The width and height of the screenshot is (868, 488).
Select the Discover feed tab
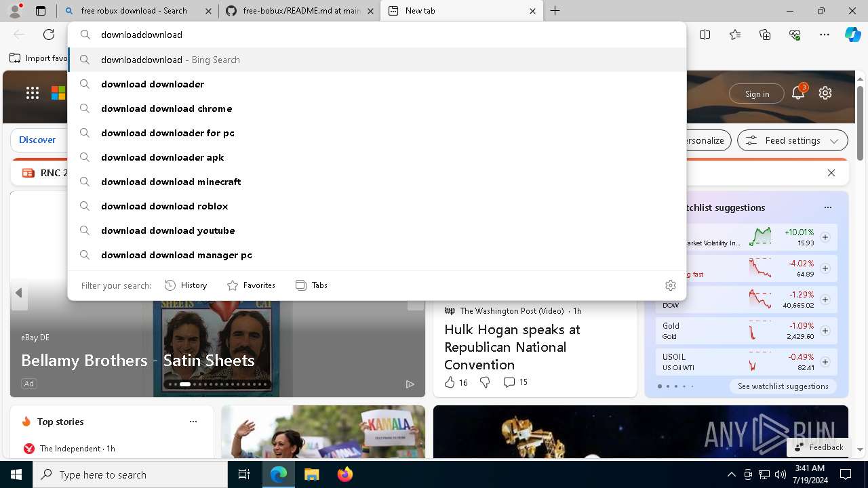[37, 140]
